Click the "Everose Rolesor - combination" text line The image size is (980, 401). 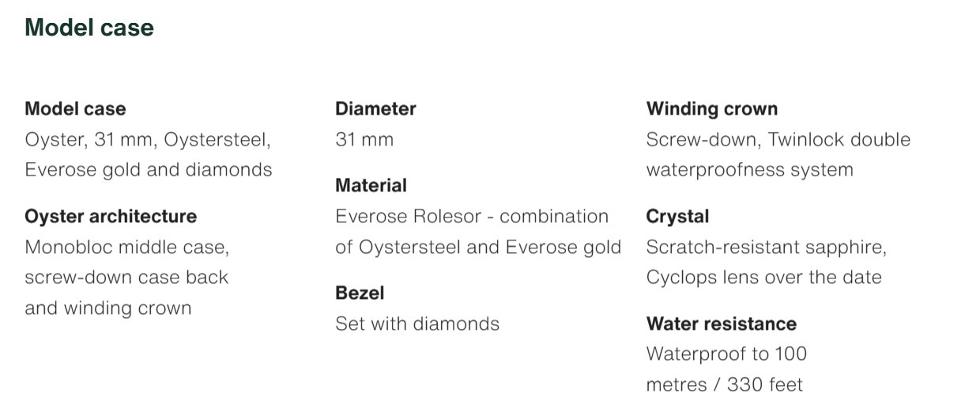click(x=472, y=217)
